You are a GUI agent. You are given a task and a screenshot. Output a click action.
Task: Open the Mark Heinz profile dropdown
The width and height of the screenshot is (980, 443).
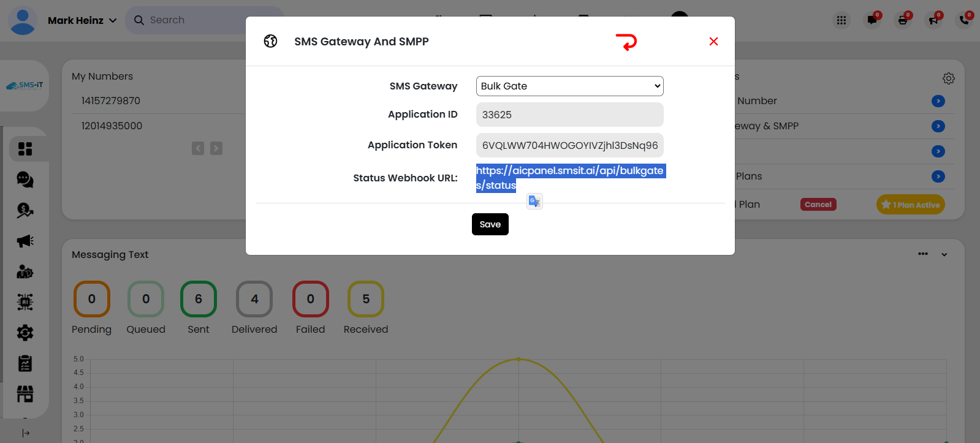[82, 20]
